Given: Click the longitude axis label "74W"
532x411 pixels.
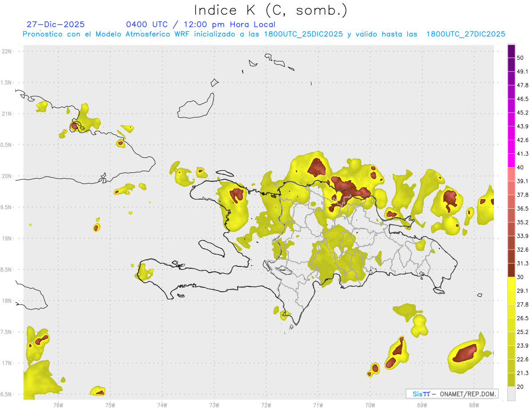Looking at the screenshot, I should pos(162,405).
